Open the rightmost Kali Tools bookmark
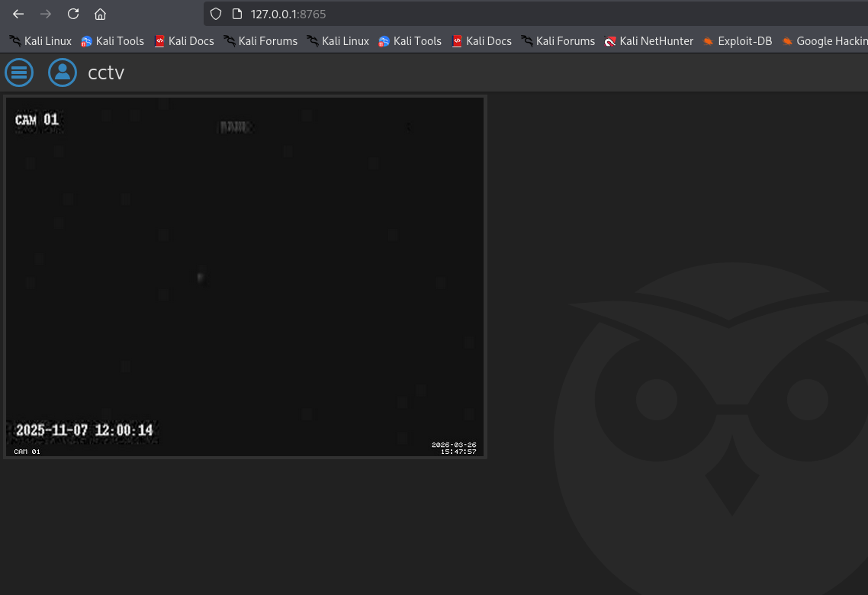The width and height of the screenshot is (868, 595). pos(410,41)
